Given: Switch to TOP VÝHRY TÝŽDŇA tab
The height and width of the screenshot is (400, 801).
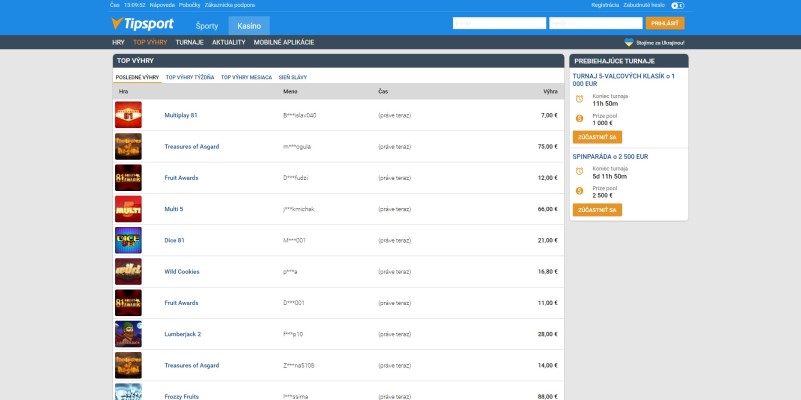Looking at the screenshot, I should point(190,78).
